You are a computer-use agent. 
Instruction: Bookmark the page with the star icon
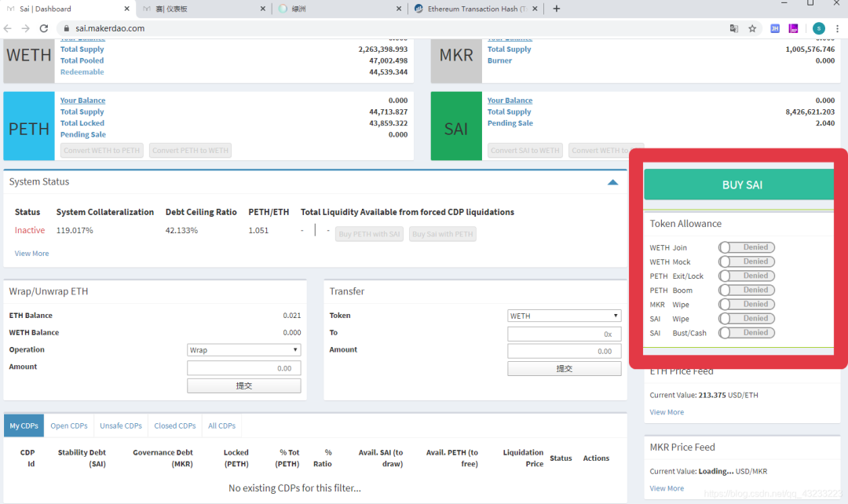pos(752,29)
